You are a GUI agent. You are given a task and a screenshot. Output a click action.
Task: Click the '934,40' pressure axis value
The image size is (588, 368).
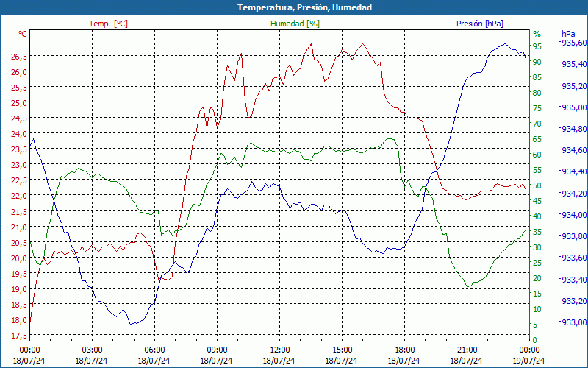pos(574,171)
